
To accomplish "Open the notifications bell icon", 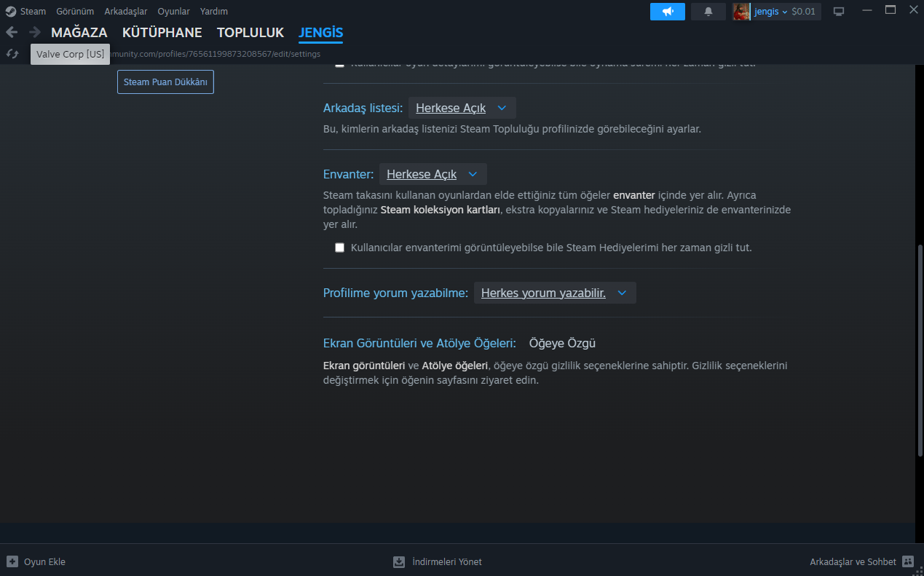I will point(708,12).
